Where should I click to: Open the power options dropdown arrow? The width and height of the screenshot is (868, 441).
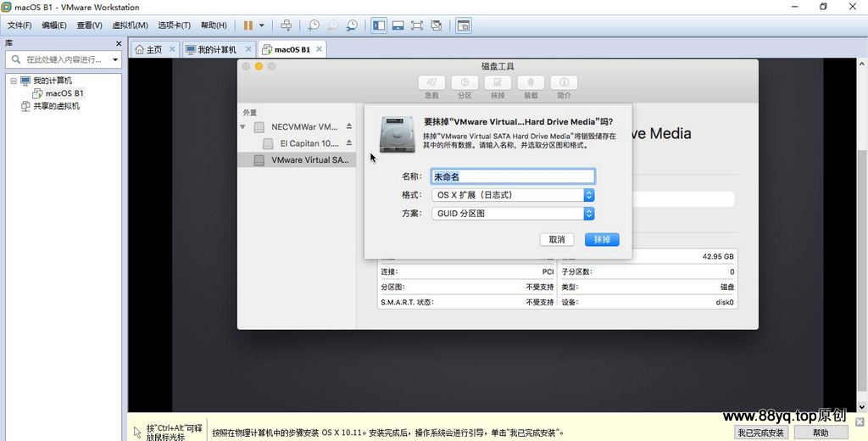(x=262, y=25)
